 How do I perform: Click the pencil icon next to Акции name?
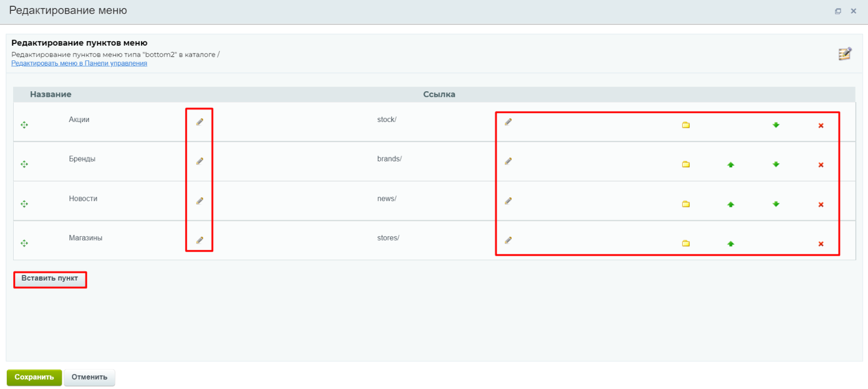[200, 122]
